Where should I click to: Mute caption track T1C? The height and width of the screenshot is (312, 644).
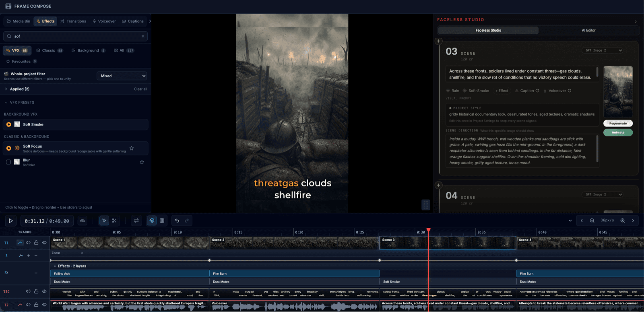28,291
